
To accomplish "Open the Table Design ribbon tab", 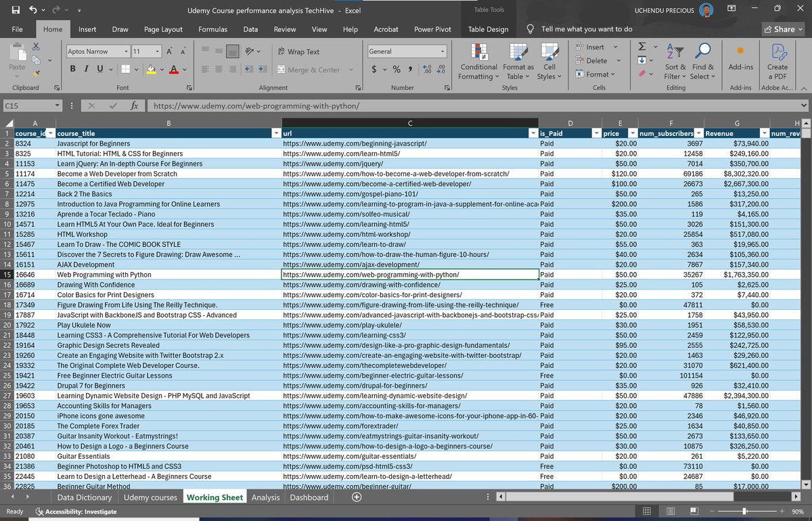I will pyautogui.click(x=488, y=29).
